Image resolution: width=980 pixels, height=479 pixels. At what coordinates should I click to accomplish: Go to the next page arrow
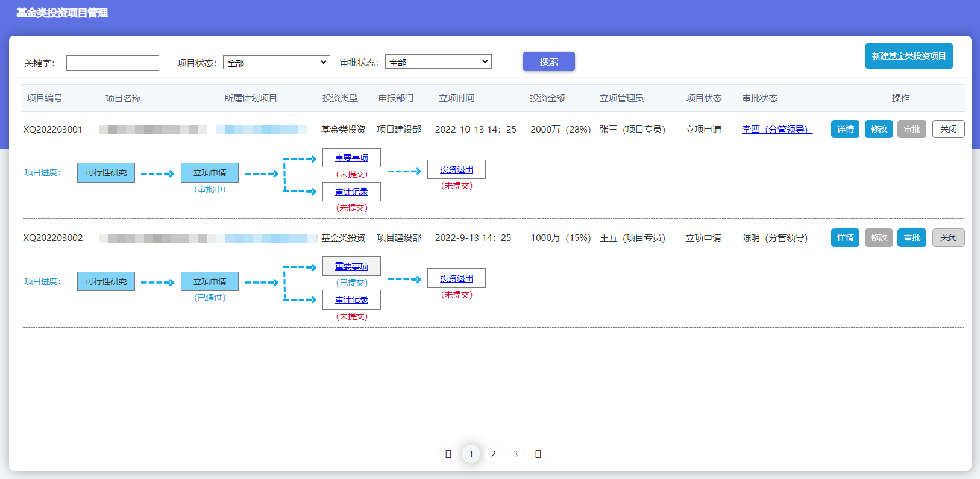pos(538,454)
